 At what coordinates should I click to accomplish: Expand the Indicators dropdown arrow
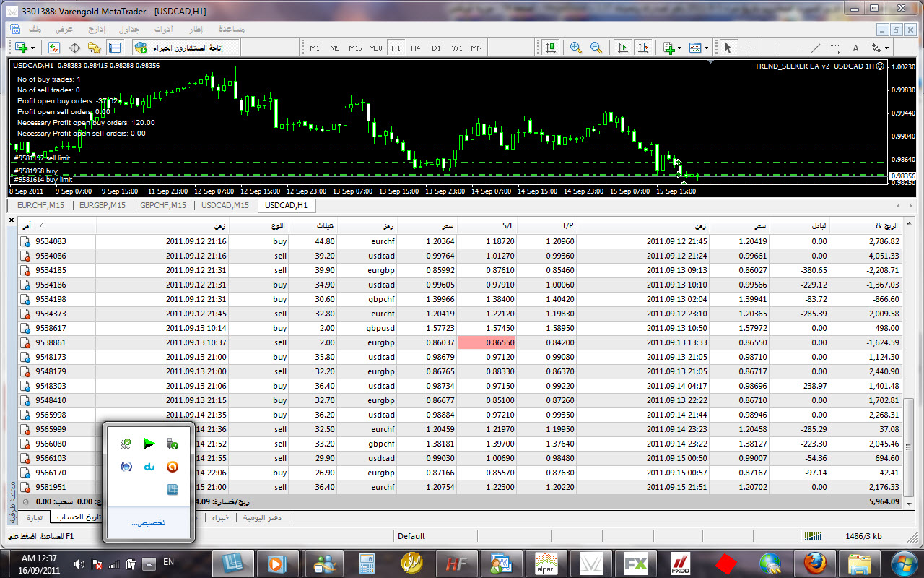click(x=679, y=48)
